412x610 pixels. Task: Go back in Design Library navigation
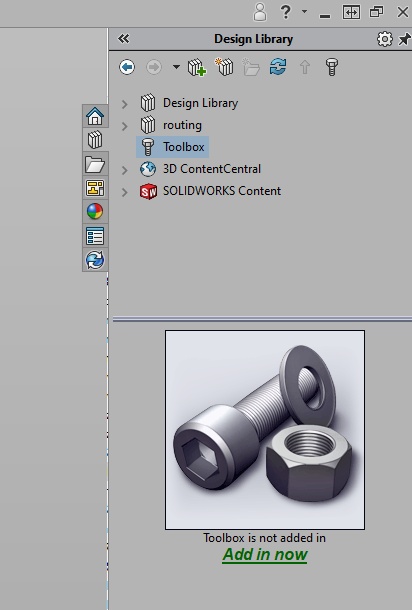[x=127, y=67]
